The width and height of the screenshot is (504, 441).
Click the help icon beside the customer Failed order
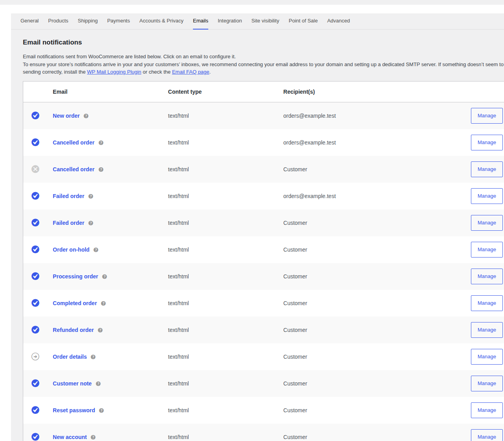tap(91, 223)
